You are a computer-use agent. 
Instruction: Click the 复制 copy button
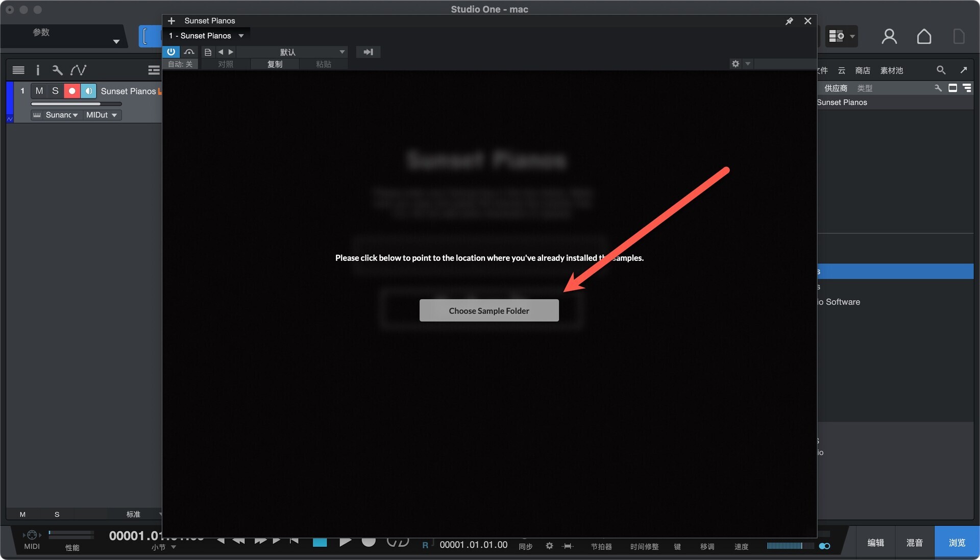[x=275, y=64]
